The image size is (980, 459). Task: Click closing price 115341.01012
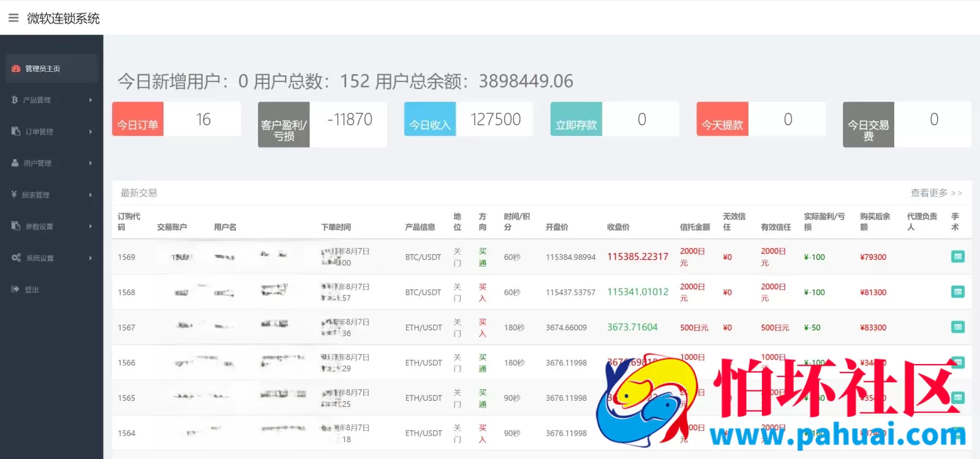pos(638,292)
